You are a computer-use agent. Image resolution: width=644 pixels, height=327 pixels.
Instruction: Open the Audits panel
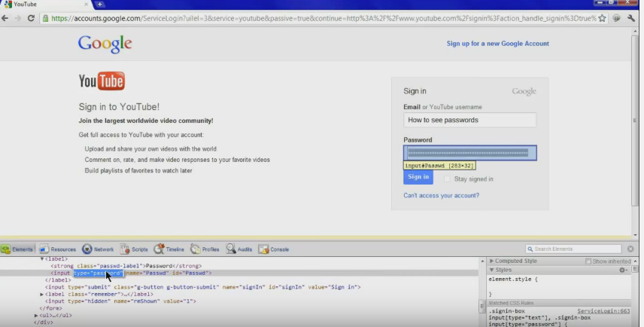tap(239, 249)
